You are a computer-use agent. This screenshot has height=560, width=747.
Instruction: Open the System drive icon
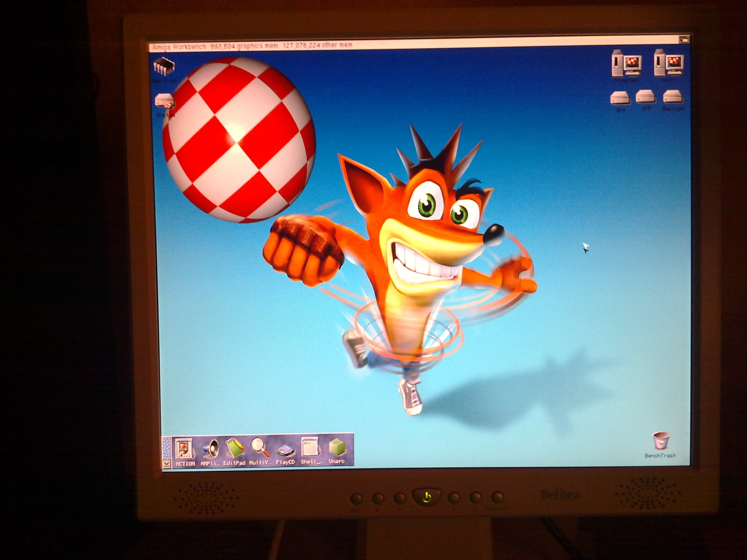pos(165,101)
